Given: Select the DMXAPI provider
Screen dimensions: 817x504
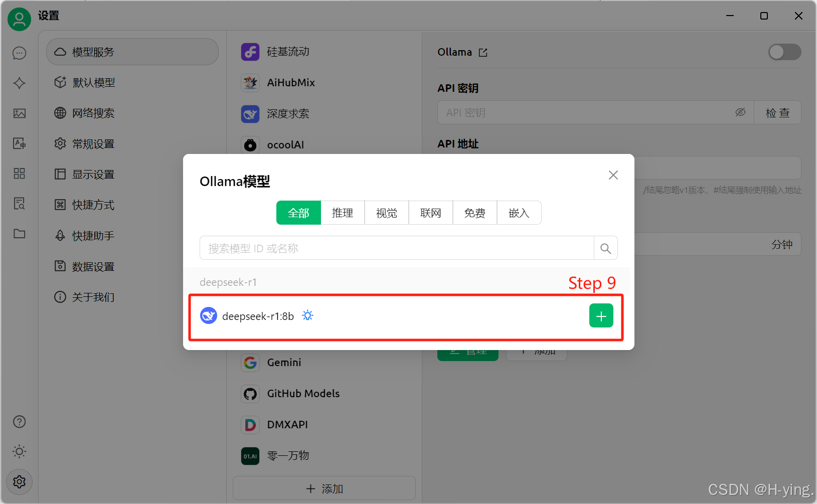Looking at the screenshot, I should point(324,425).
